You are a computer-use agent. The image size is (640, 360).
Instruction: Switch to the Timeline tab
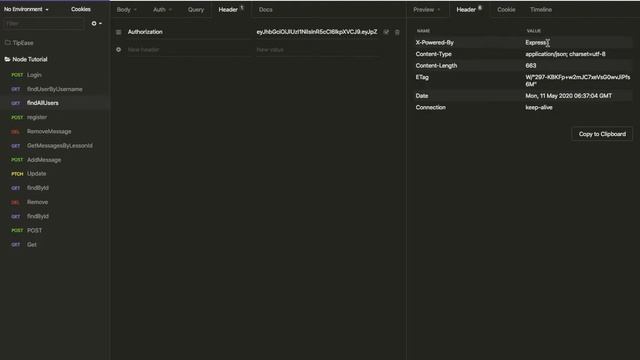541,9
